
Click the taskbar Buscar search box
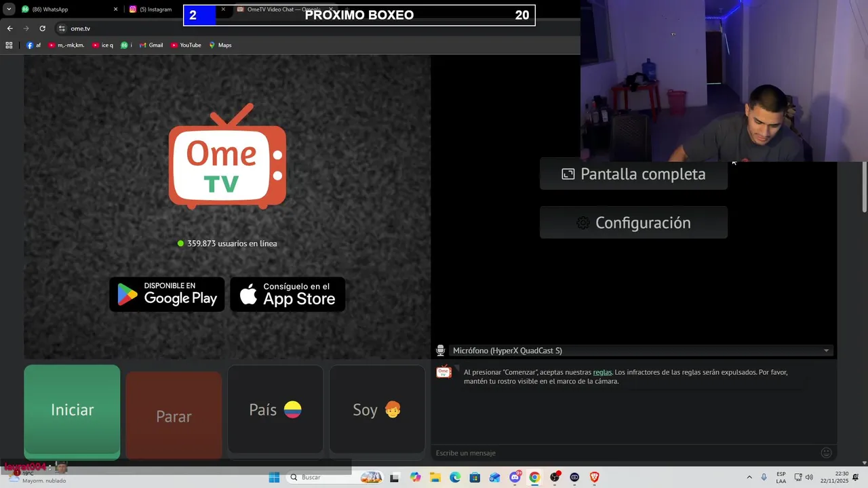point(335,477)
